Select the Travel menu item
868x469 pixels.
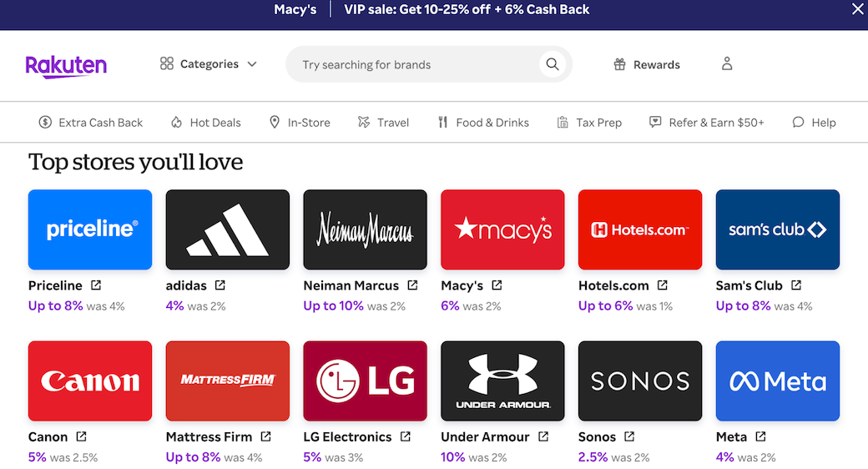tap(383, 123)
